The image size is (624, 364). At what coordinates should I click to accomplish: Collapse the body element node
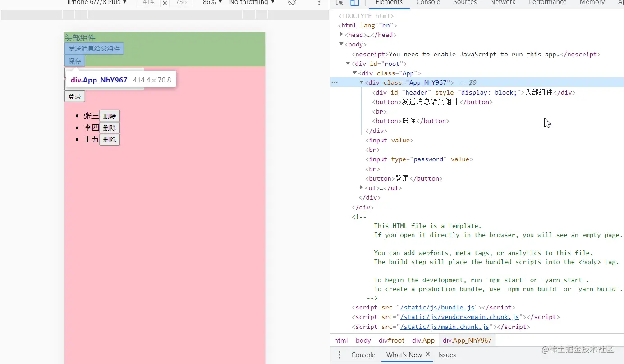click(341, 44)
